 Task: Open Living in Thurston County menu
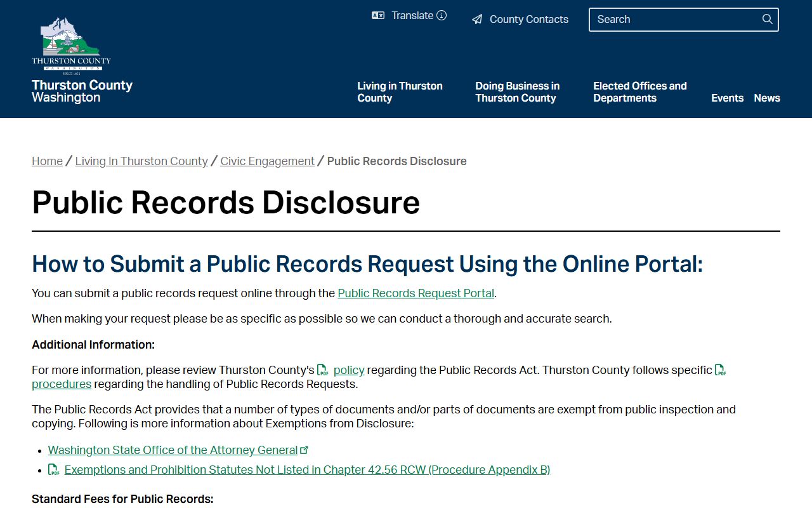400,92
